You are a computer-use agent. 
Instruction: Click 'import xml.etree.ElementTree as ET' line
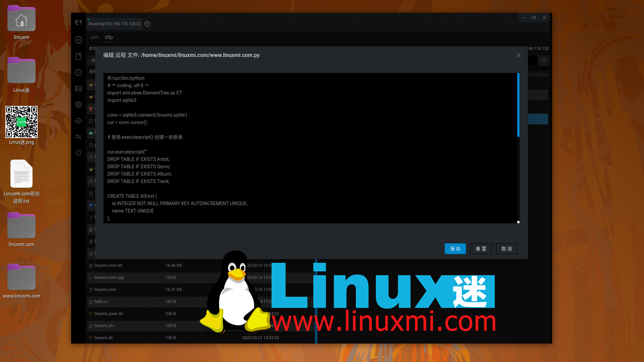coord(145,93)
